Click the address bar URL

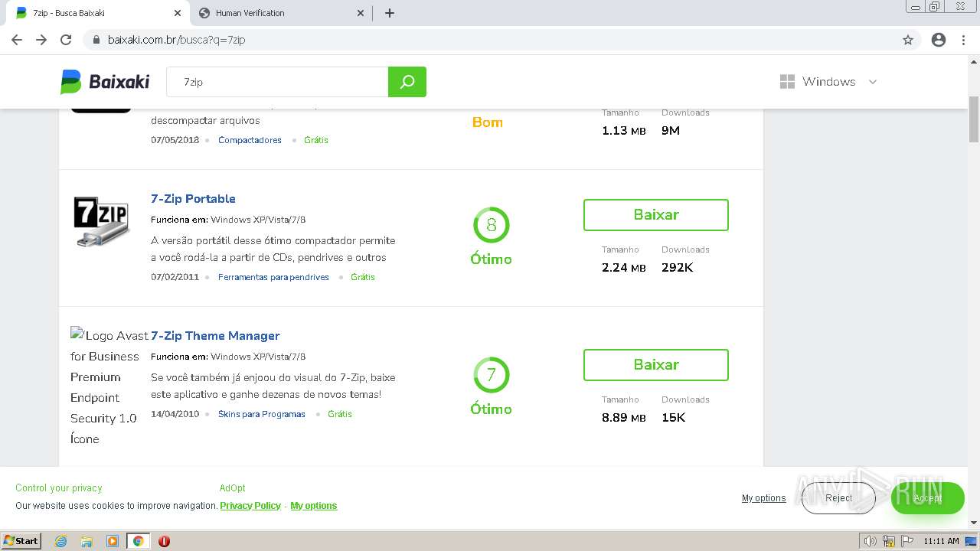(177, 40)
